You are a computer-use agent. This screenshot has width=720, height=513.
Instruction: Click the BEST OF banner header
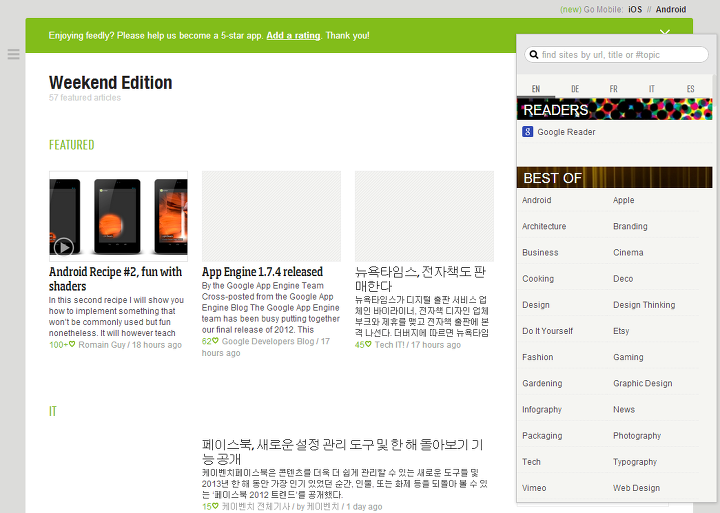tap(614, 177)
